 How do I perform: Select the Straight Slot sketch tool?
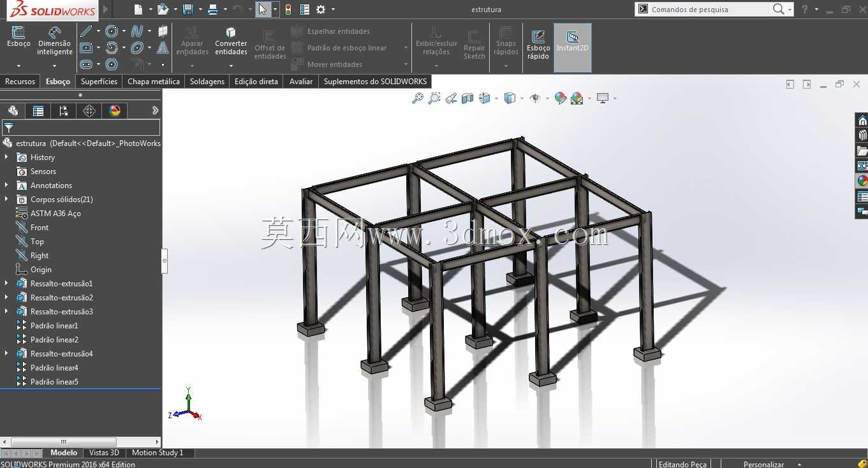(x=85, y=64)
